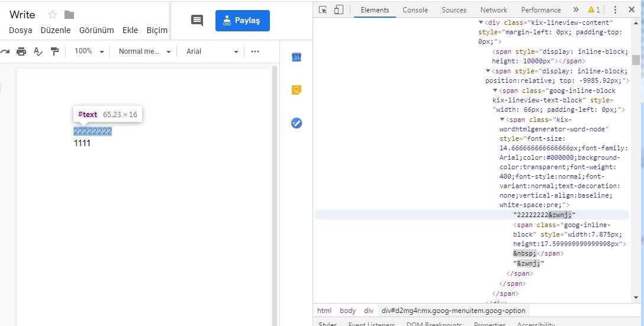The width and height of the screenshot is (644, 326).
Task: Activate DevTools element inspector icon
Action: click(x=323, y=10)
